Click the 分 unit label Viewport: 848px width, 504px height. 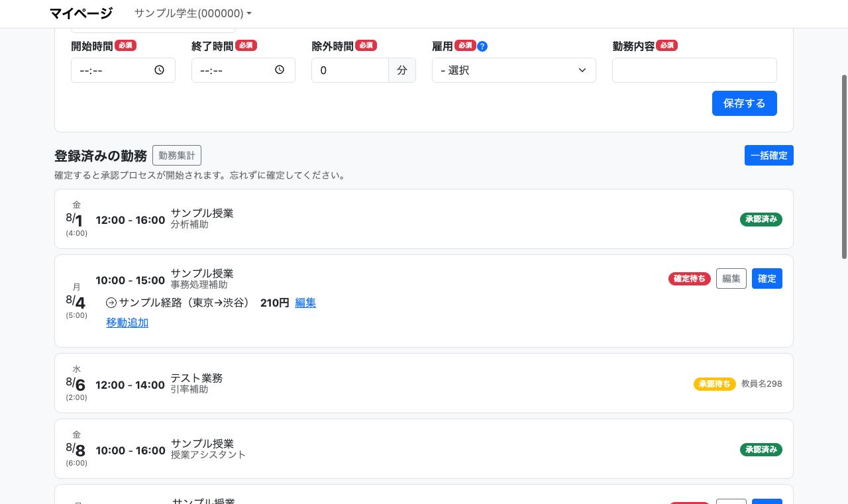tap(402, 70)
